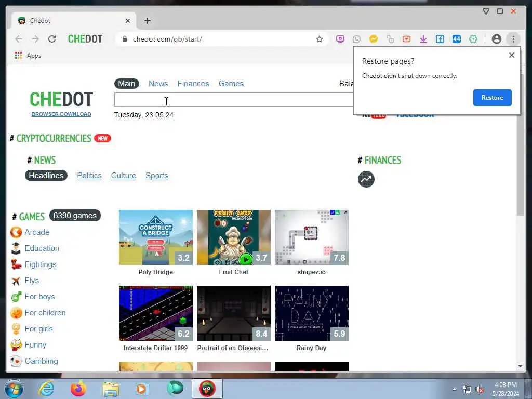Open the Gambling games category
The image size is (532, 399).
[x=41, y=361]
